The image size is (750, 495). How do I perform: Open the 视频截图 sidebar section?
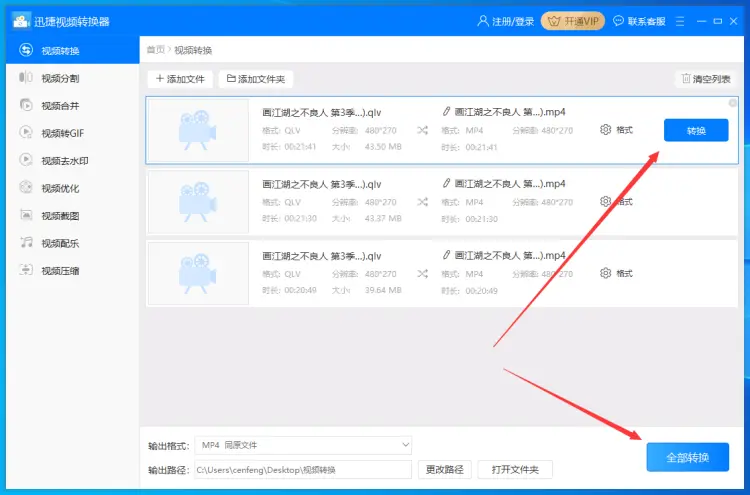(x=72, y=216)
